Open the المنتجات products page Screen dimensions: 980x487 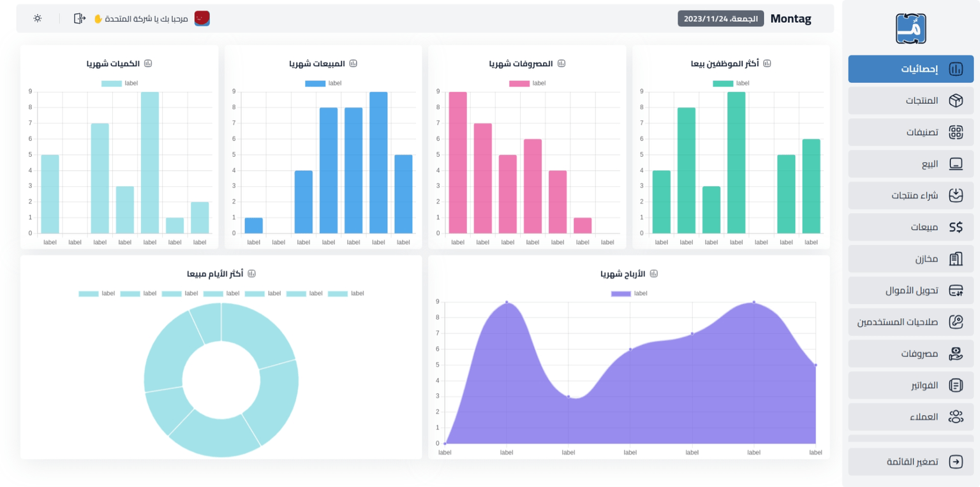[x=910, y=101]
